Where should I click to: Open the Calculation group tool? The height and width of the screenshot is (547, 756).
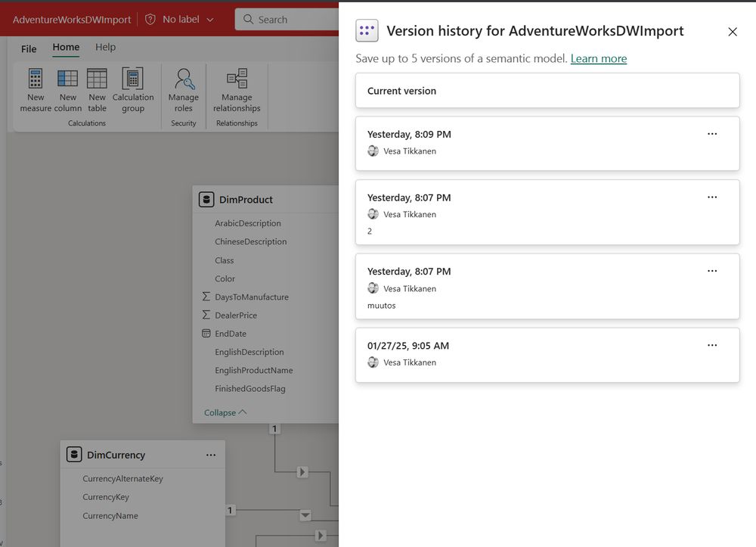click(x=132, y=90)
